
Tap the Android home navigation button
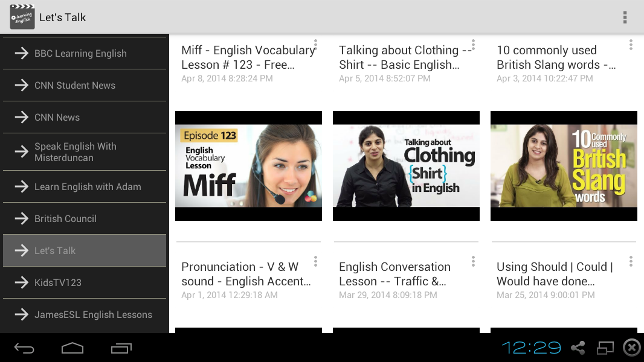[x=72, y=348]
